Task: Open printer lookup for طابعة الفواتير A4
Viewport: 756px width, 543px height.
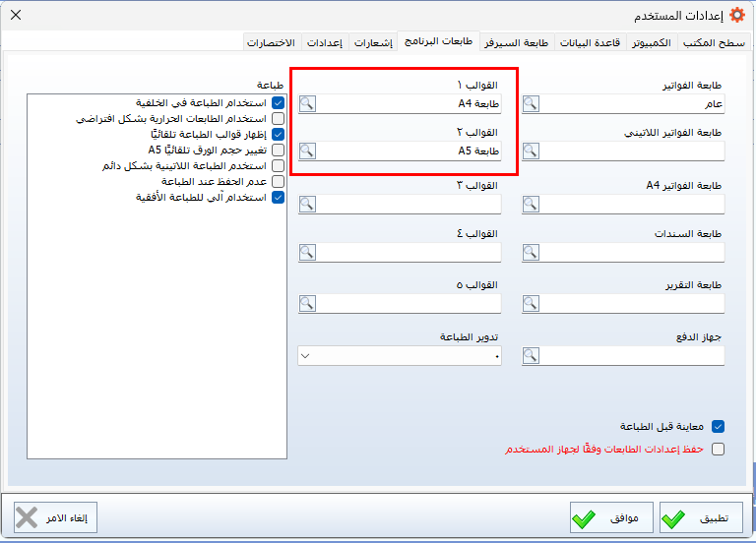Action: point(532,204)
